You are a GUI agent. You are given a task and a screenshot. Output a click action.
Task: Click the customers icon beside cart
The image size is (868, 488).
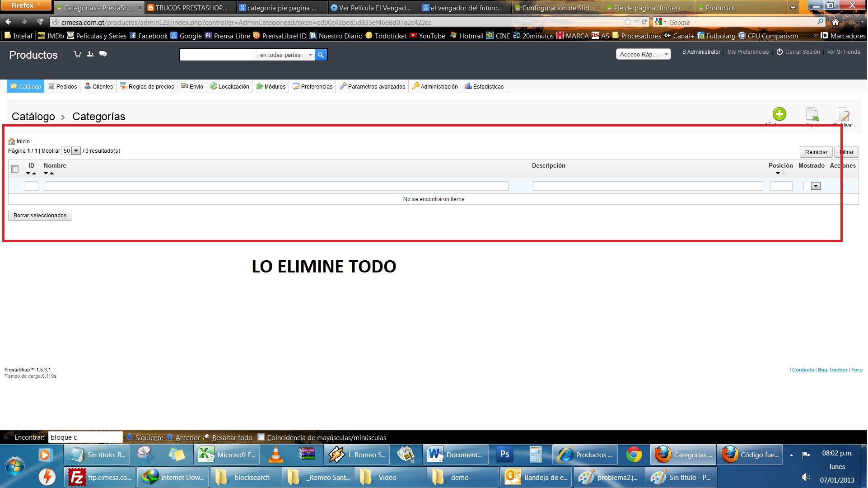click(90, 54)
